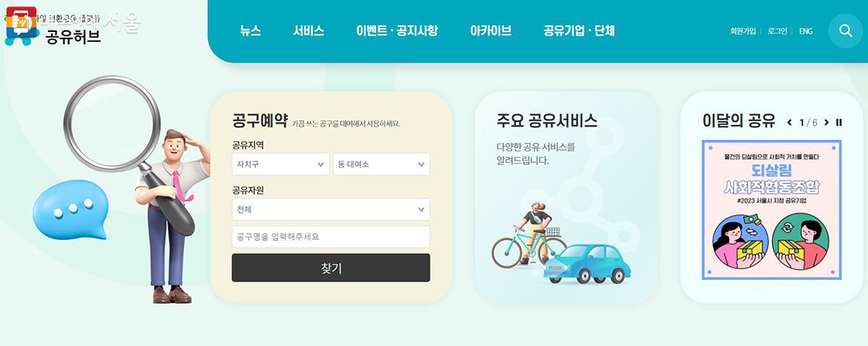Open the 아카이브 menu
Image resolution: width=868 pixels, height=346 pixels.
tap(490, 31)
